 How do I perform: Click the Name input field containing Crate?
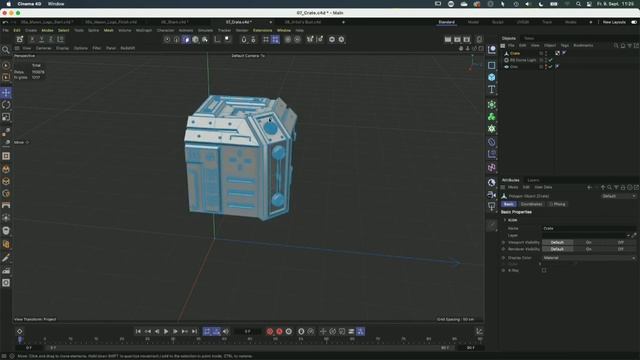tap(589, 229)
